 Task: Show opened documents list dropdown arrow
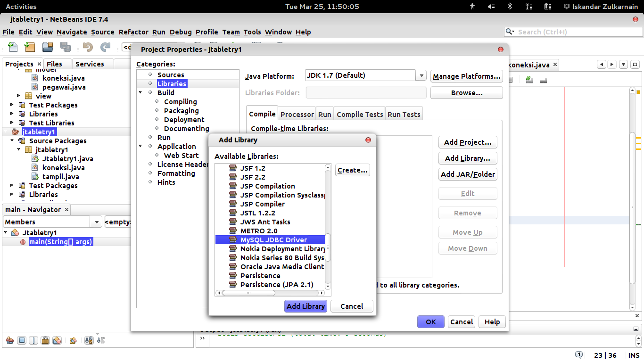point(623,65)
